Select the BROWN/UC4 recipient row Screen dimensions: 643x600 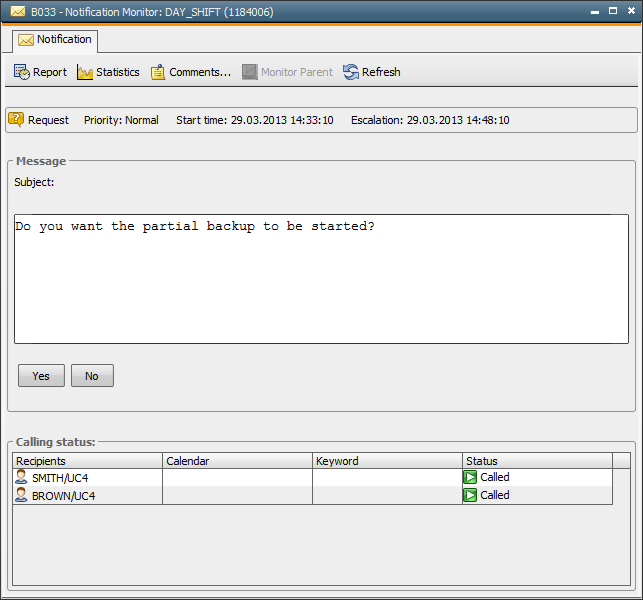coord(312,495)
